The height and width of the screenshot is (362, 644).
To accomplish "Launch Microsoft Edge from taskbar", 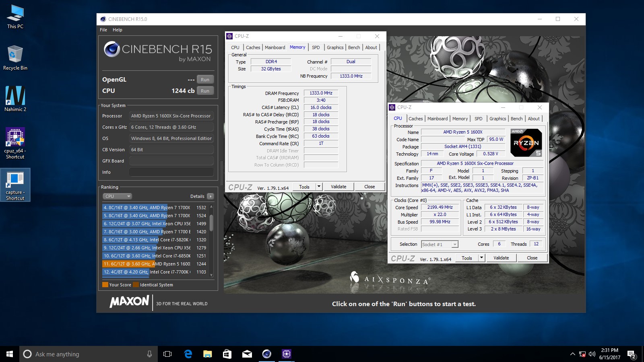I will (x=188, y=354).
